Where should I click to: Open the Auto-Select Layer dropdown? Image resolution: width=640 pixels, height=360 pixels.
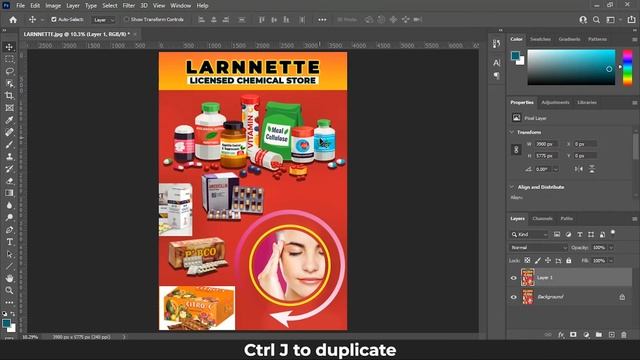(104, 20)
